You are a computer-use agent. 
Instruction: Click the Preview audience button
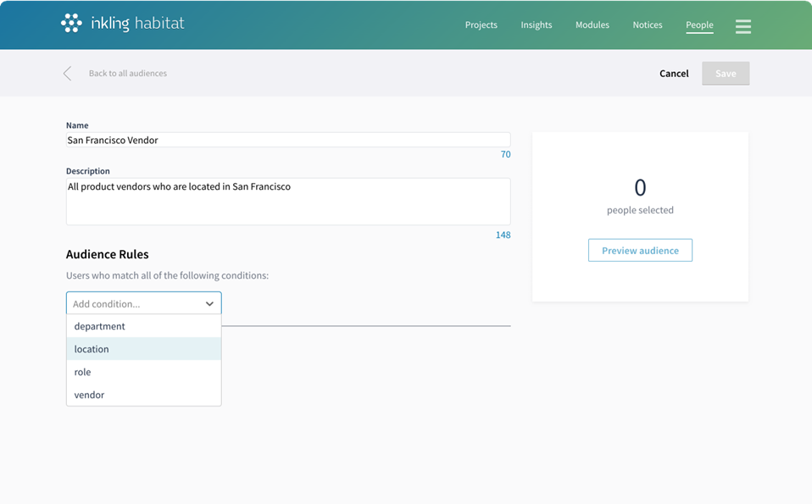tap(640, 251)
